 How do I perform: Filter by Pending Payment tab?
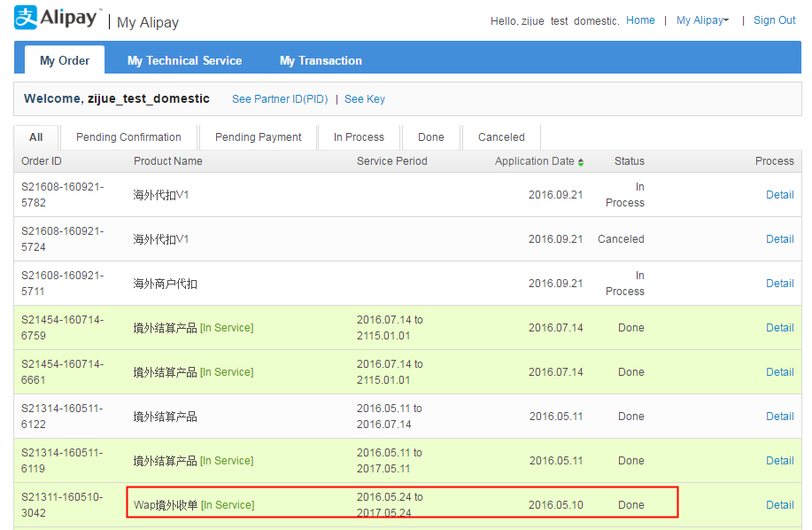[x=258, y=137]
